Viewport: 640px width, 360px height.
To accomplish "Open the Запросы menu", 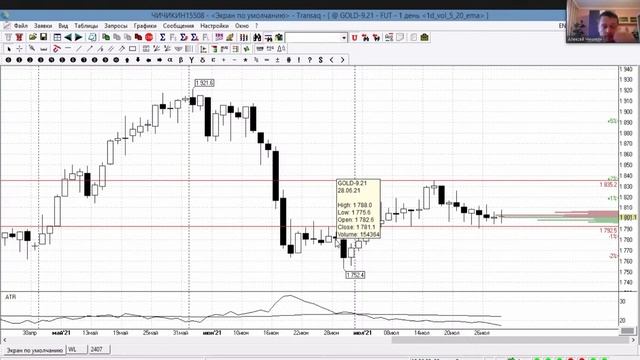I will [116, 26].
